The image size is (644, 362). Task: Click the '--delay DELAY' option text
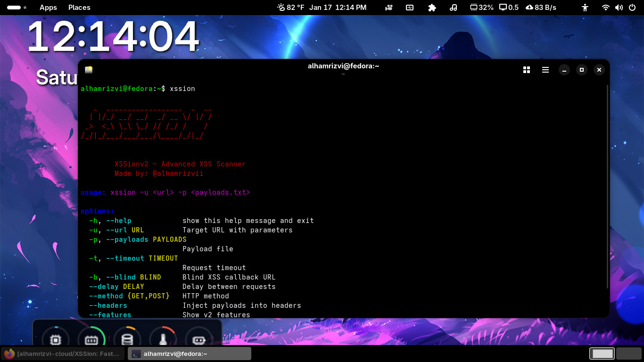[116, 287]
